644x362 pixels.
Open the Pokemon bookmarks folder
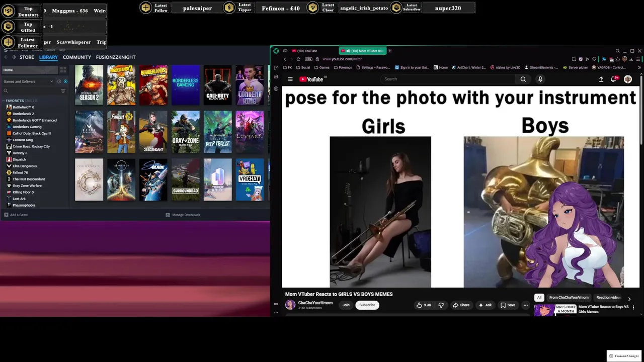point(342,67)
